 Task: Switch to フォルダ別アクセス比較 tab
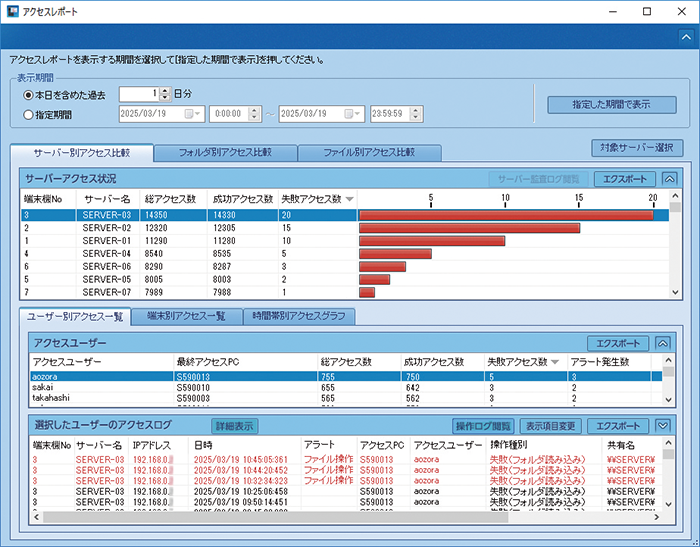(x=225, y=153)
